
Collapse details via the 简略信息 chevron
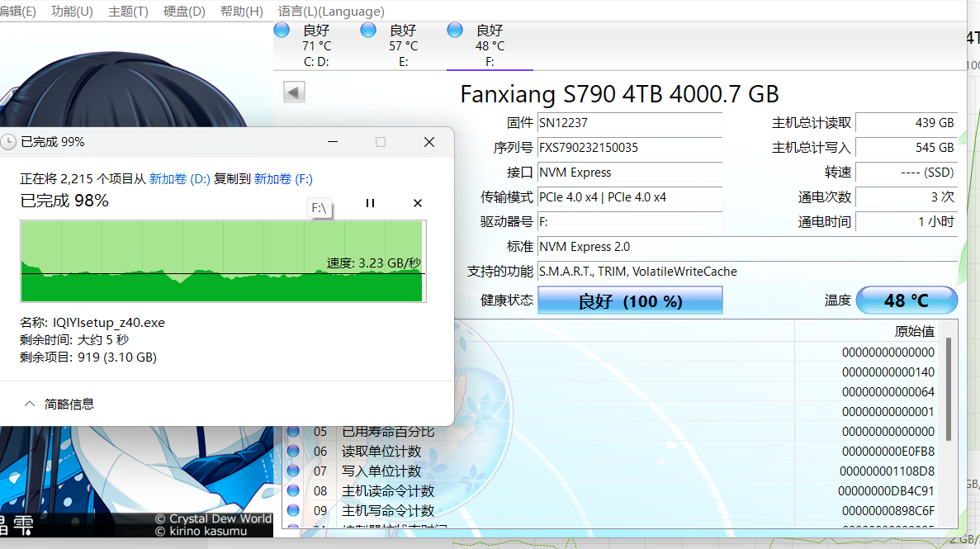[x=30, y=404]
